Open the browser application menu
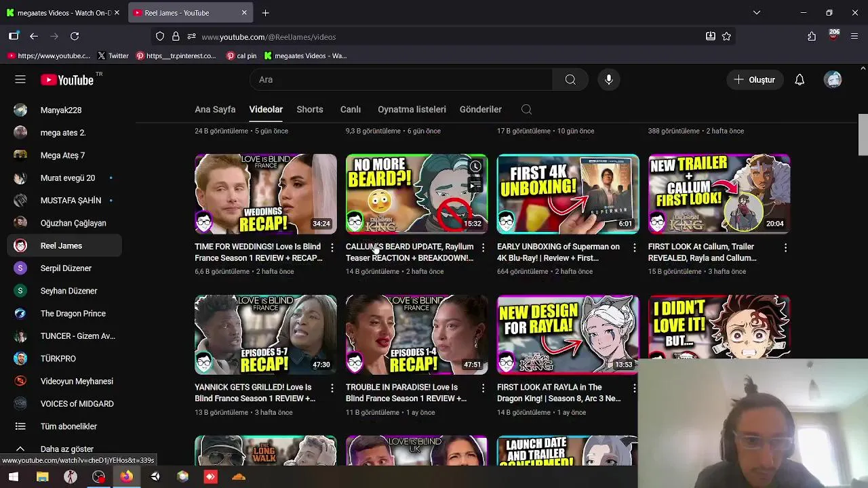Image resolution: width=868 pixels, height=488 pixels. click(854, 36)
